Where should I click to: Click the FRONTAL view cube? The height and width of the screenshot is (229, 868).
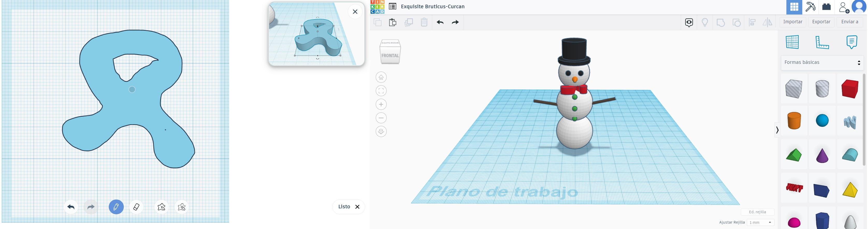[390, 56]
